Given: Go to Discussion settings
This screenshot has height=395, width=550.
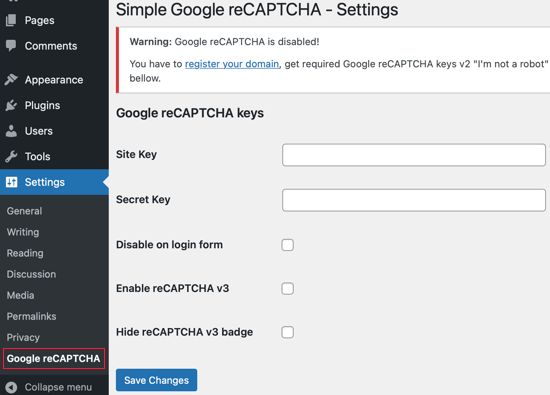Looking at the screenshot, I should pos(32,274).
